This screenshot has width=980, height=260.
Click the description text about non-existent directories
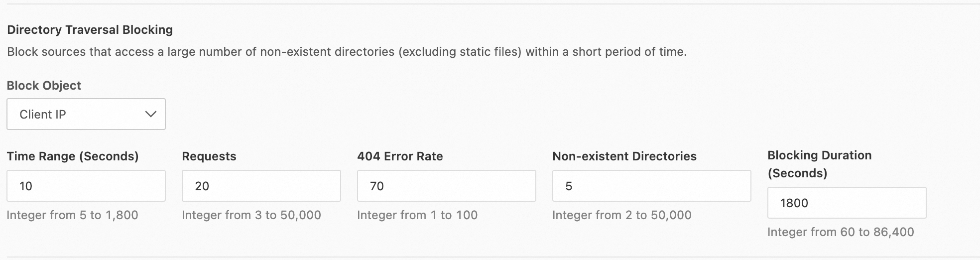click(x=347, y=52)
